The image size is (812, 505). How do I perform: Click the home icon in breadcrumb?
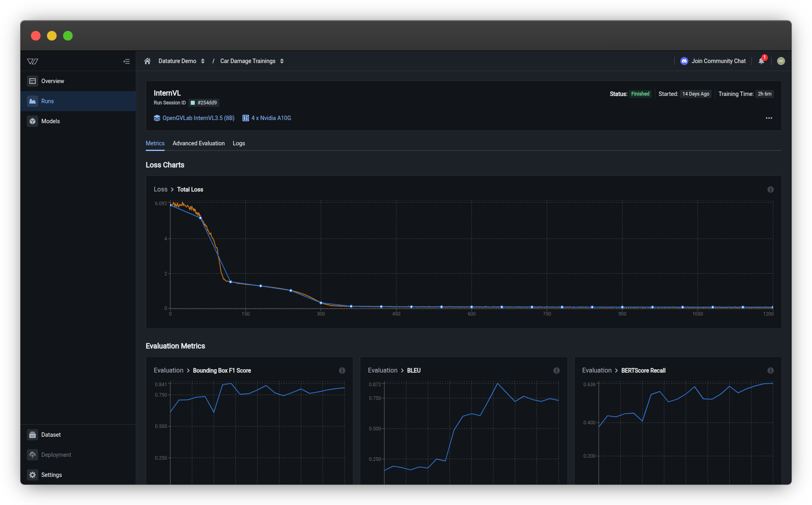(x=147, y=61)
